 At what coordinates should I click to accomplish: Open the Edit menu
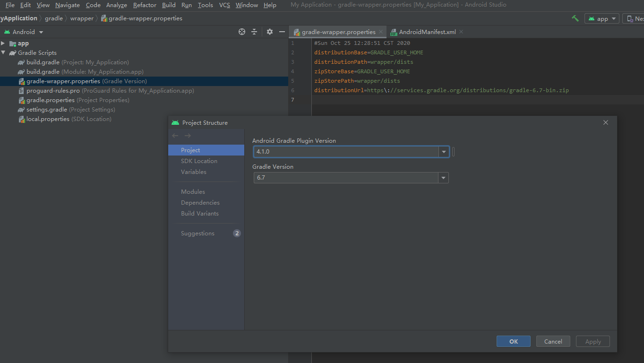pyautogui.click(x=26, y=5)
